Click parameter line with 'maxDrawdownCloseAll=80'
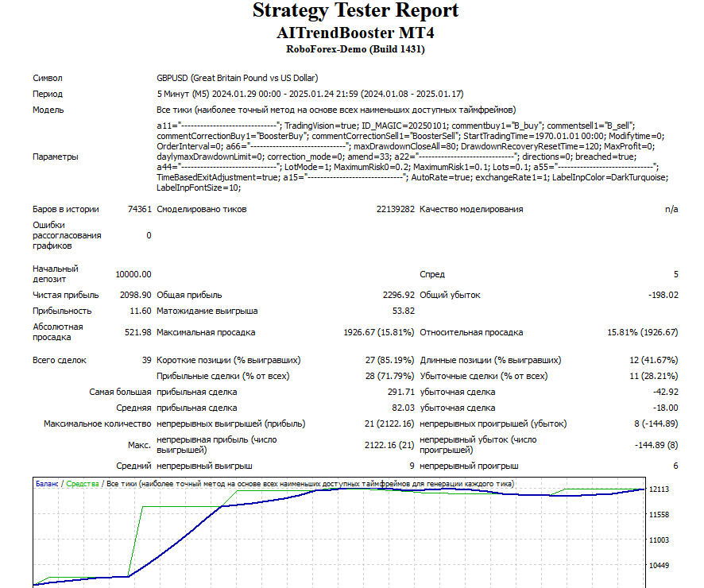The image size is (704, 588). click(405, 146)
